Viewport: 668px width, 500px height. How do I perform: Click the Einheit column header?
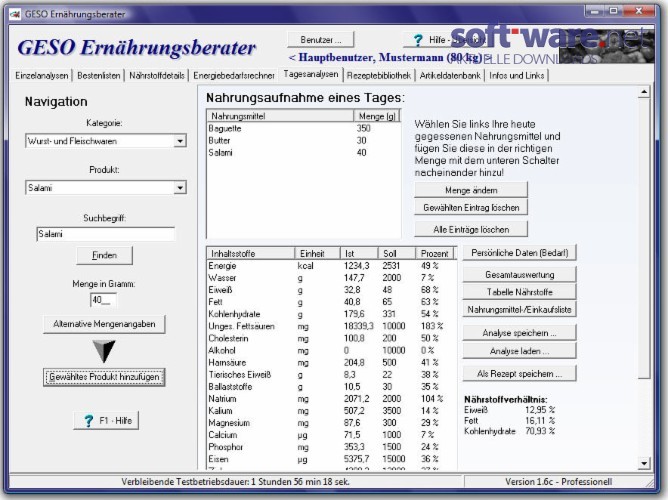point(317,253)
